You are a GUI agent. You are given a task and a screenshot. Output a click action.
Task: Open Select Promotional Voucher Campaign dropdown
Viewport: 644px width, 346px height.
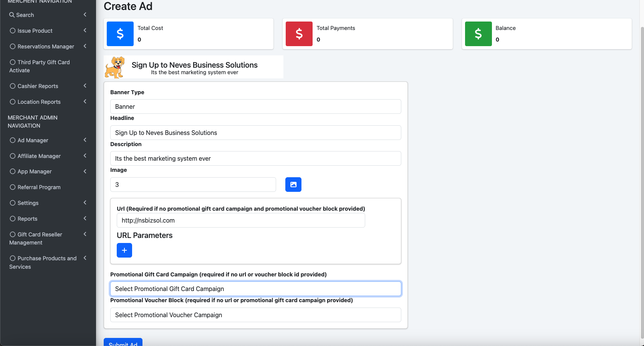(x=256, y=315)
